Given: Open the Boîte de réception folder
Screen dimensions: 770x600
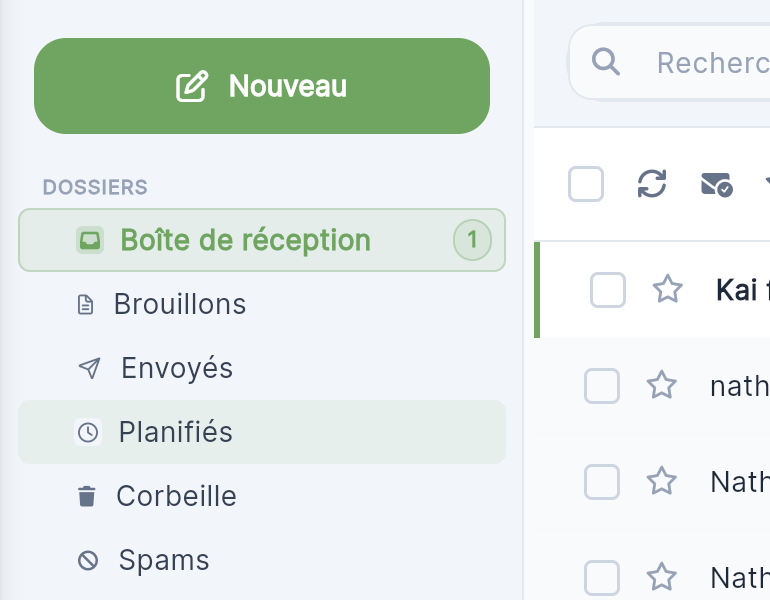Looking at the screenshot, I should (x=262, y=240).
